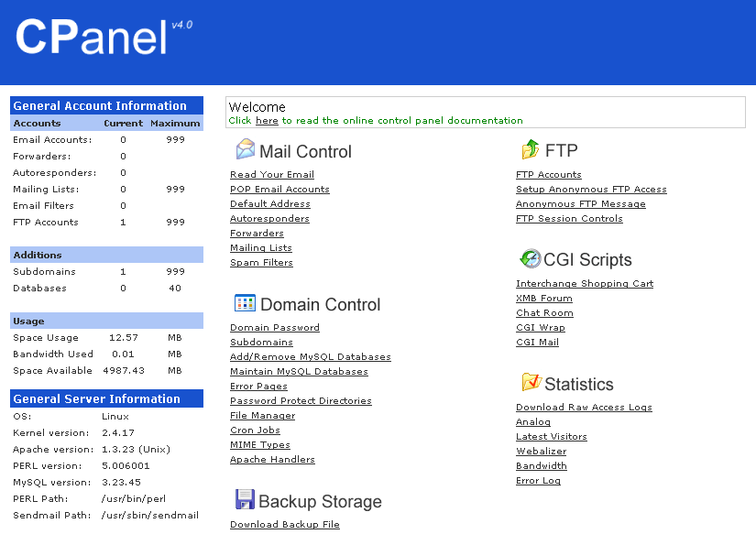Click the Backup Storage floppy disk icon
756x545 pixels.
245,499
